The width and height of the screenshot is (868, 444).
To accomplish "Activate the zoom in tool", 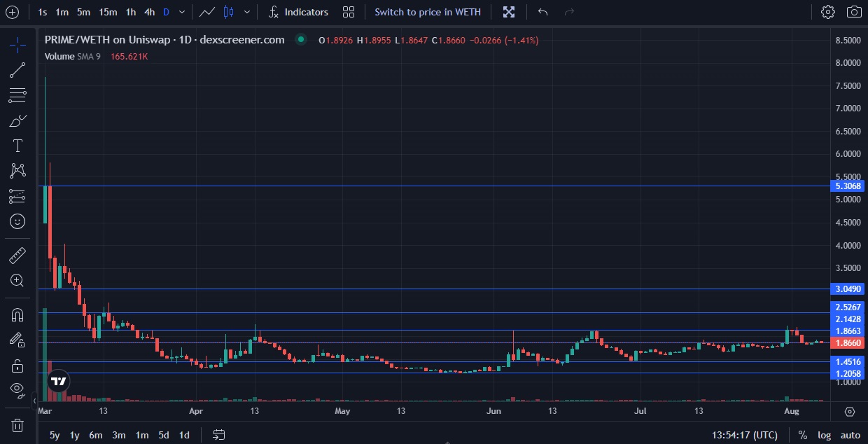I will (17, 280).
